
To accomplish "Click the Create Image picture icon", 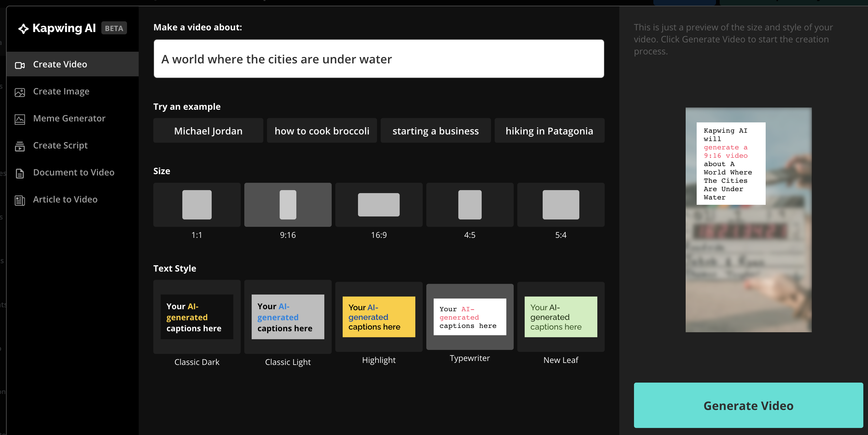I will tap(20, 92).
